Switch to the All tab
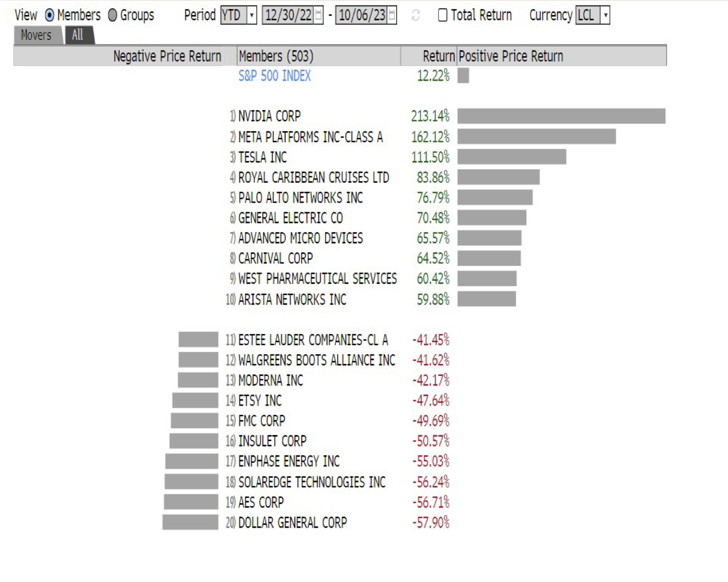This screenshot has width=728, height=582. pyautogui.click(x=78, y=36)
